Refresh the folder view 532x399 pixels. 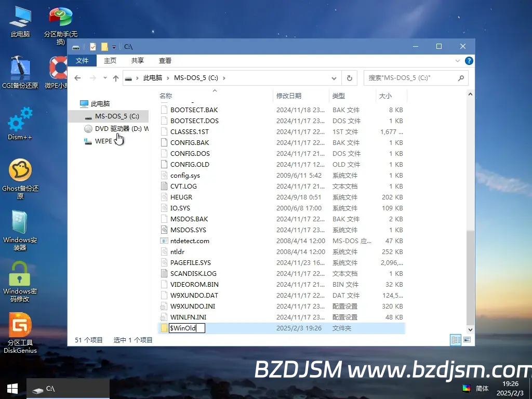tap(350, 78)
